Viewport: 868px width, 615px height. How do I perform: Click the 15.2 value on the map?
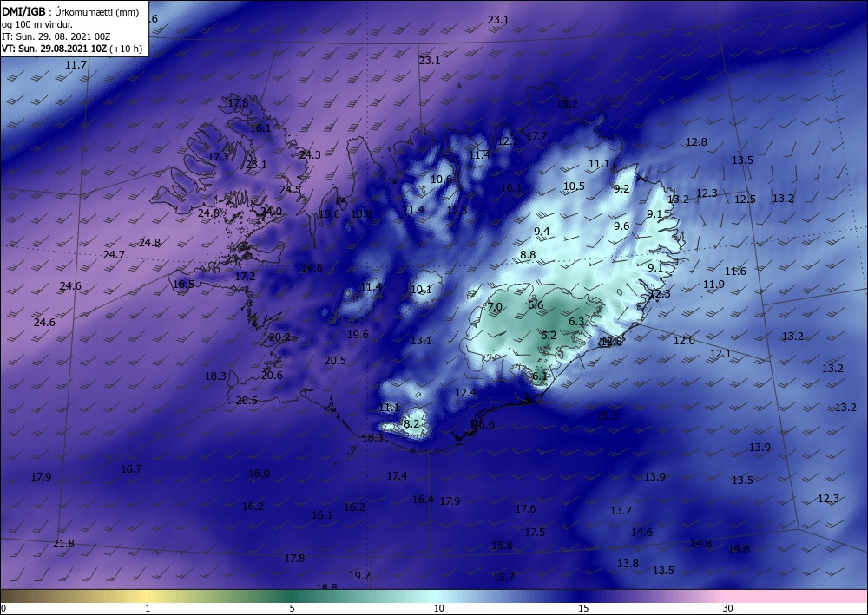point(567,103)
